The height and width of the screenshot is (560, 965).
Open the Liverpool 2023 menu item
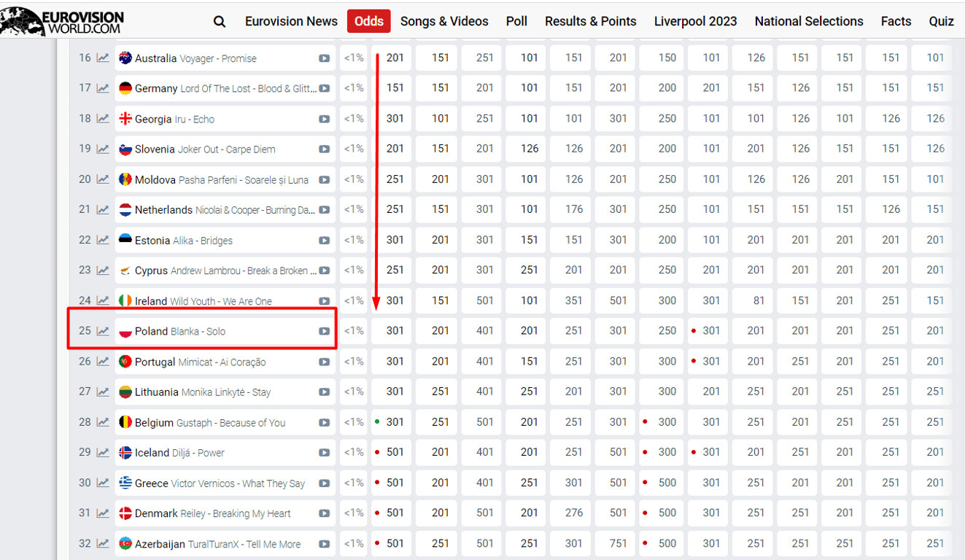(696, 21)
